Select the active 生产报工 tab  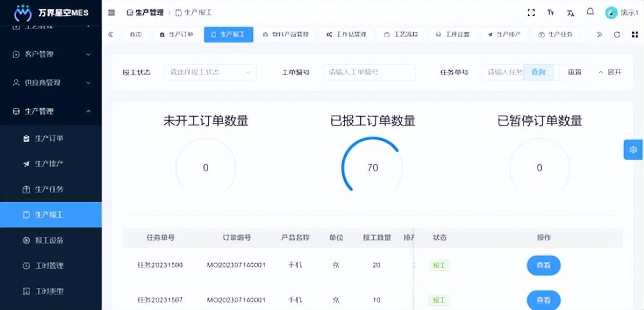click(228, 35)
